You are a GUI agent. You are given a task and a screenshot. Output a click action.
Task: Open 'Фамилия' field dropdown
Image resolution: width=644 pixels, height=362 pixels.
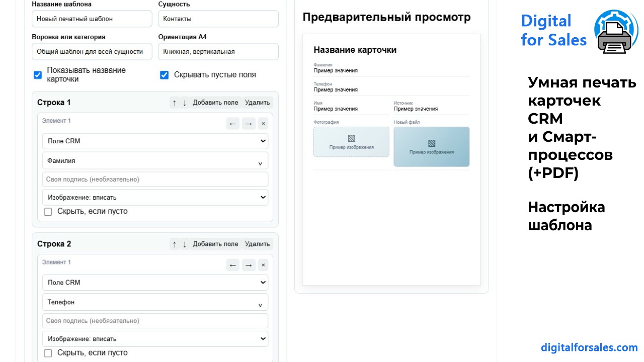[x=155, y=161]
